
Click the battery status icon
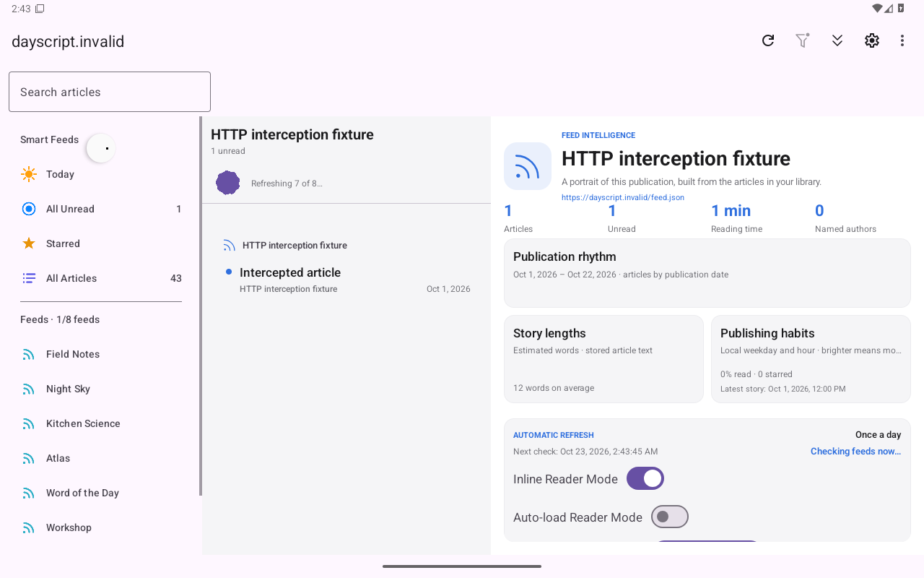click(x=901, y=9)
